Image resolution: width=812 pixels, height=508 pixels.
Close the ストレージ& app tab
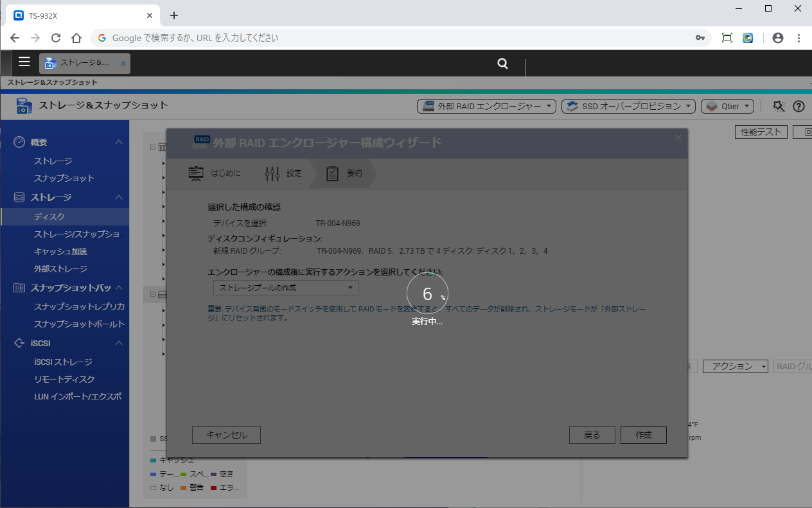(123, 64)
